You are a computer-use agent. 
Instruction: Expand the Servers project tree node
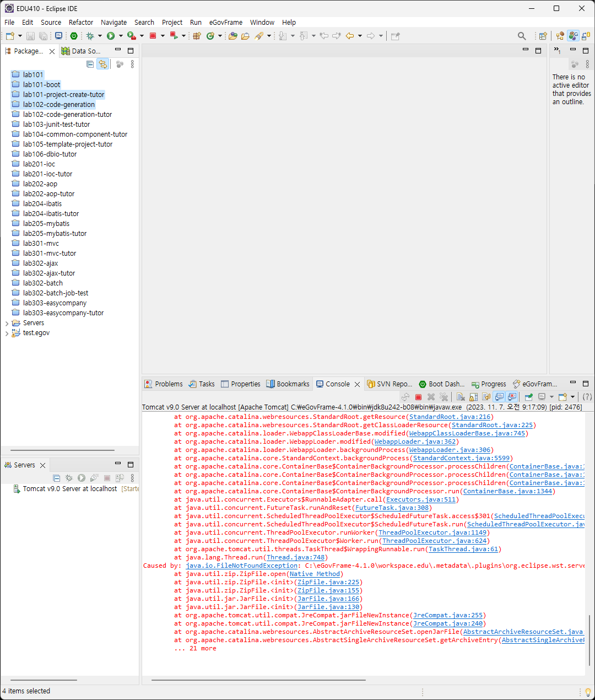[7, 324]
